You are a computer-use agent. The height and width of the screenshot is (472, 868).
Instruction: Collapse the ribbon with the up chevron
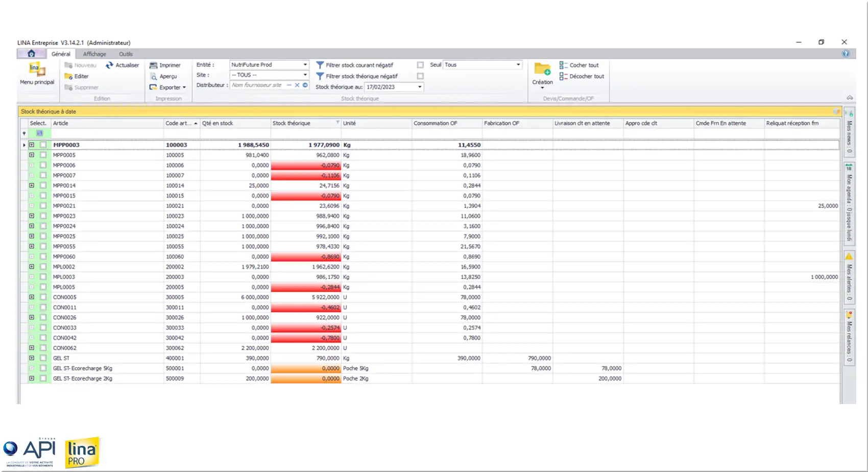[850, 98]
